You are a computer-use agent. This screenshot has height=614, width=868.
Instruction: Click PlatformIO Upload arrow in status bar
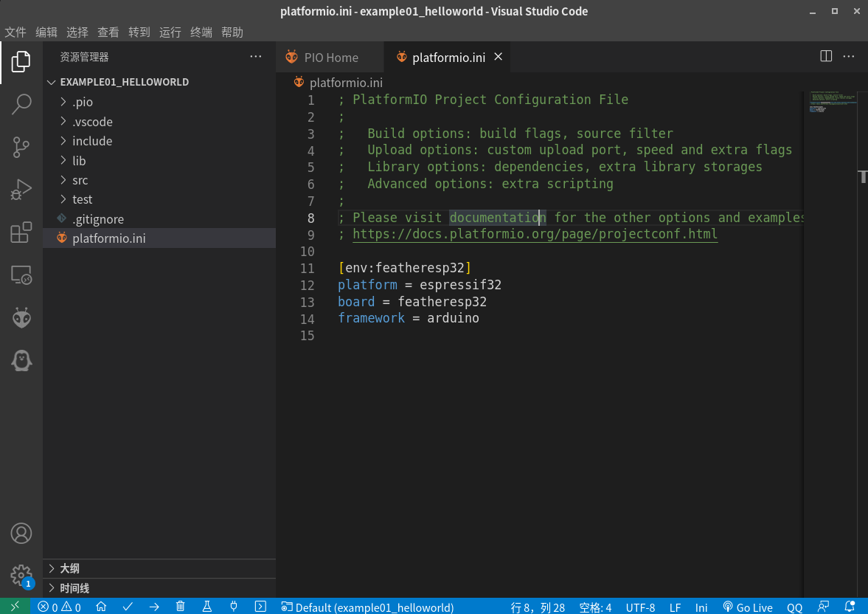(154, 607)
